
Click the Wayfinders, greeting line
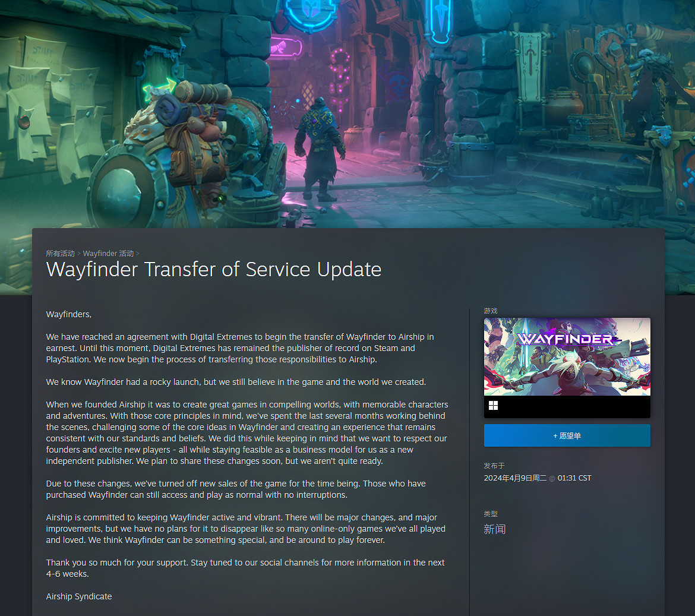(69, 315)
